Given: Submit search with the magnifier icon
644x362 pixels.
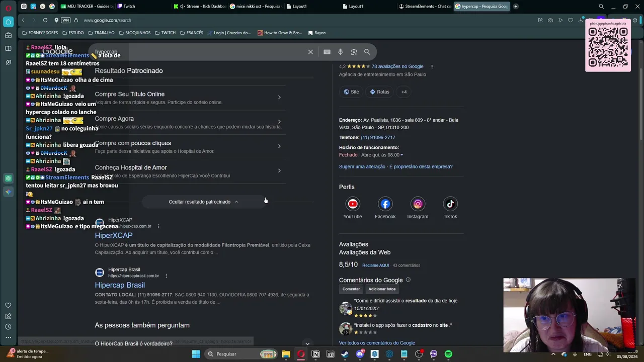Looking at the screenshot, I should (367, 52).
